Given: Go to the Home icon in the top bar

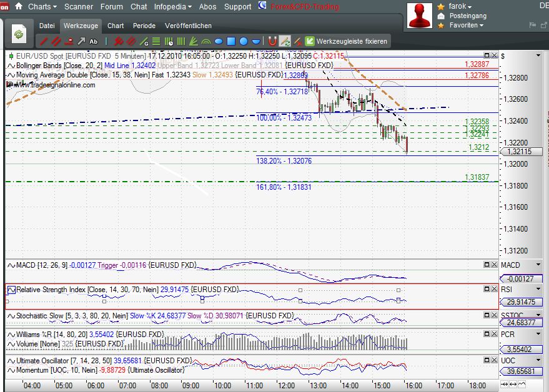Looking at the screenshot, I should click(19, 6).
